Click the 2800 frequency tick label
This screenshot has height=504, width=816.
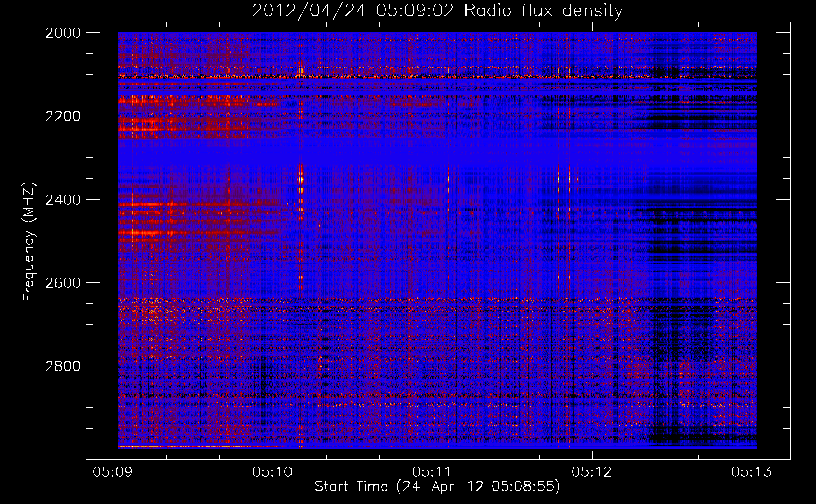click(x=63, y=366)
